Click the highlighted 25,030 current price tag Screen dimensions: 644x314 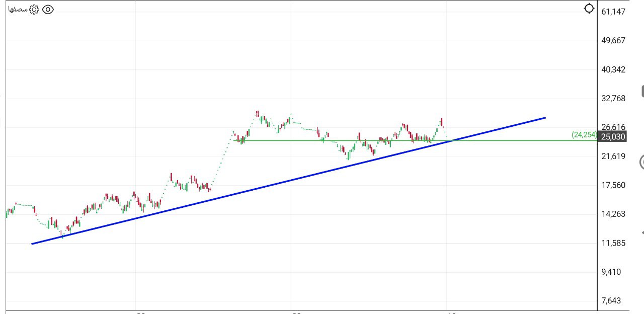click(613, 137)
